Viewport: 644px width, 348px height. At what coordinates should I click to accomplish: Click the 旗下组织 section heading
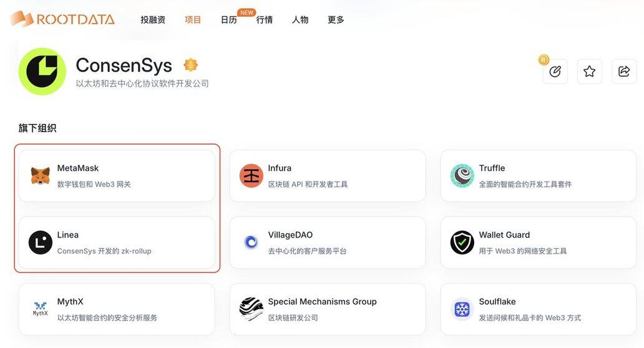point(37,128)
